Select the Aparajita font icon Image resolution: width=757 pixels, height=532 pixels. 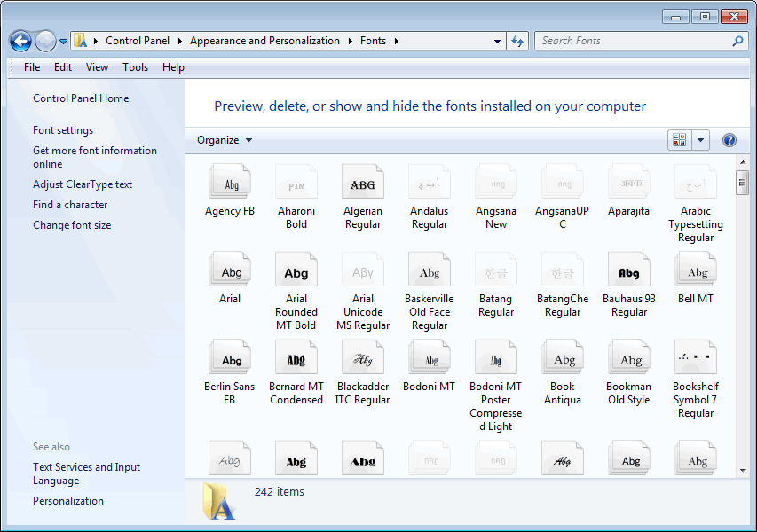pos(629,182)
